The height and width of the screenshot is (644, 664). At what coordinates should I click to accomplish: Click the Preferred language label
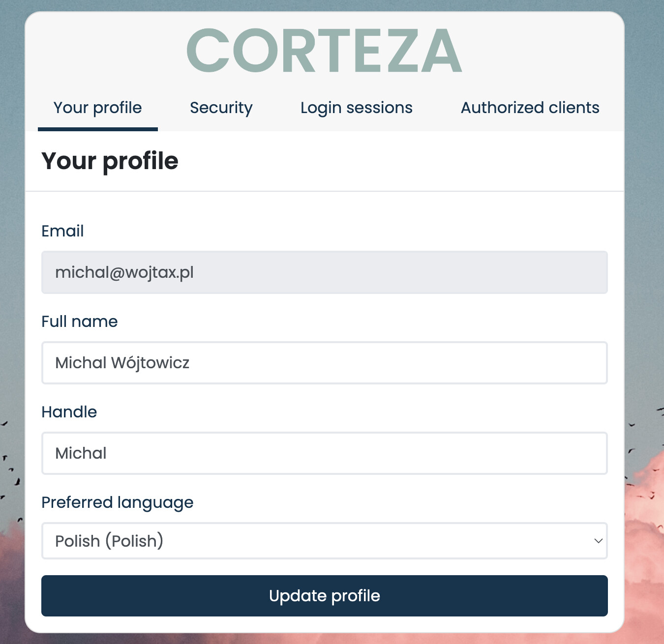point(117,502)
